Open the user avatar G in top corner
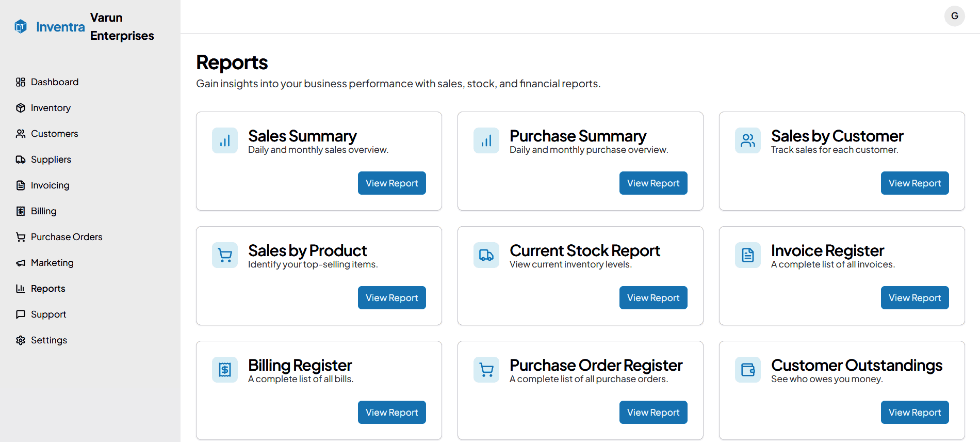Image resolution: width=980 pixels, height=442 pixels. pyautogui.click(x=954, y=16)
